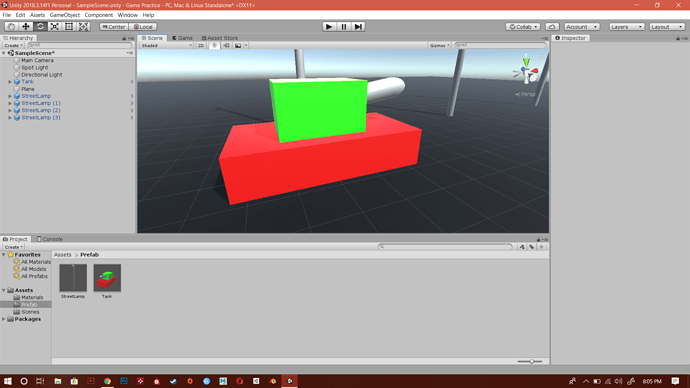Screen dimensions: 690x388
Task: Select the Rect Transform tool
Action: 69,27
